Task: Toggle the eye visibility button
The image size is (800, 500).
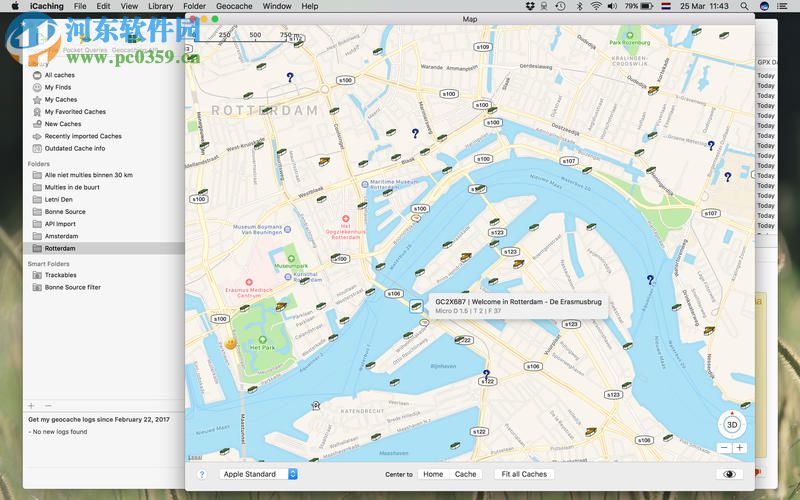Action: click(730, 474)
